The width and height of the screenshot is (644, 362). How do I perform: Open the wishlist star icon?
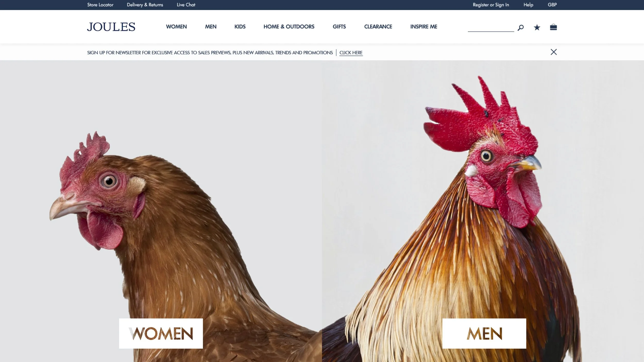click(537, 27)
